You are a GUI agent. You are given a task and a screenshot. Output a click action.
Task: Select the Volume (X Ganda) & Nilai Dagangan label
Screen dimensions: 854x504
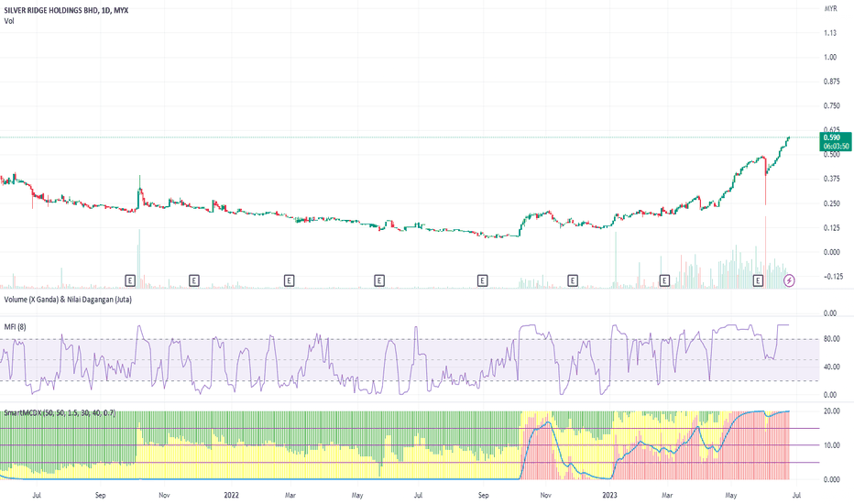click(68, 299)
